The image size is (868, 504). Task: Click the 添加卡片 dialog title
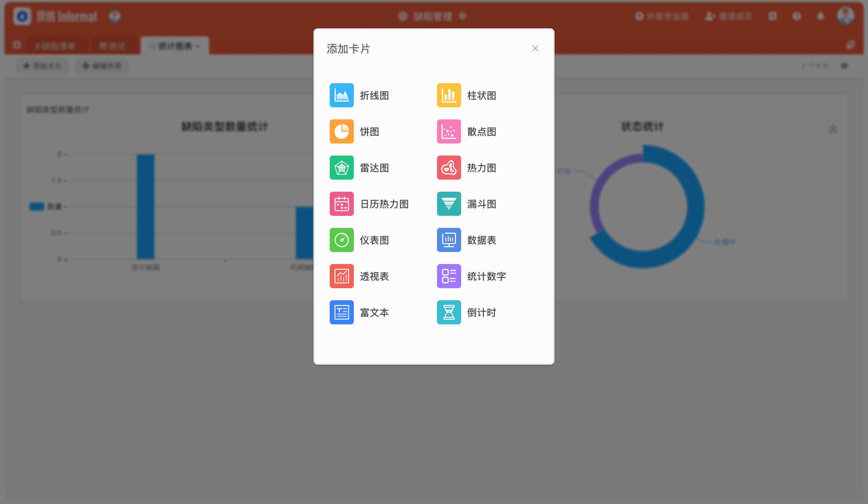tap(348, 49)
